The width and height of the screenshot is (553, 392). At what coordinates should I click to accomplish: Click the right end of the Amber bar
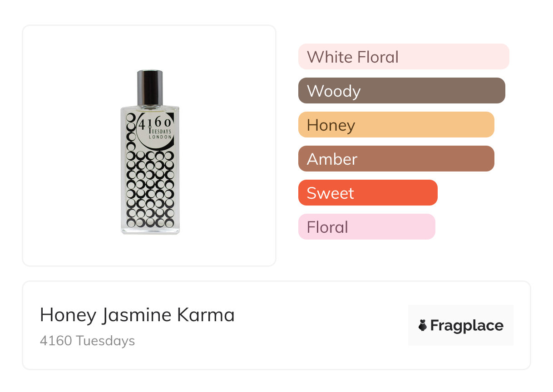pyautogui.click(x=488, y=159)
